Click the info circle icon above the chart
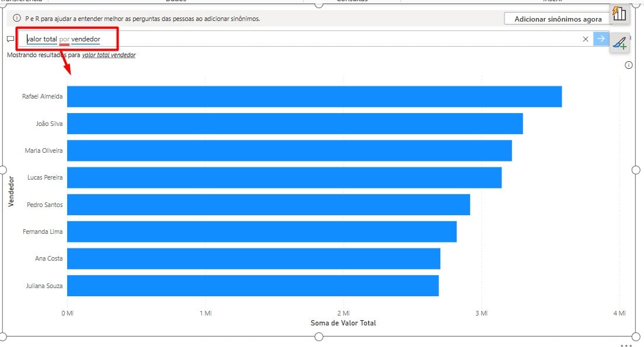The height and width of the screenshot is (347, 644). (x=628, y=65)
